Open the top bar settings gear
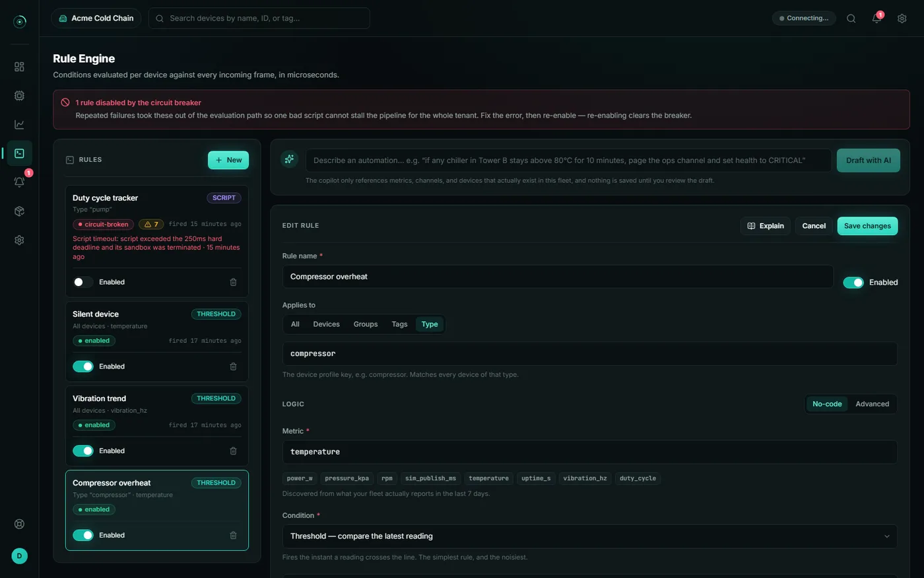This screenshot has height=578, width=924. coord(902,18)
